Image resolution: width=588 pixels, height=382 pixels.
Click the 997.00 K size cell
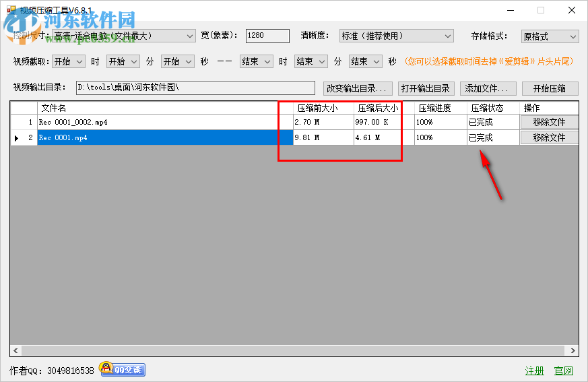pos(384,122)
